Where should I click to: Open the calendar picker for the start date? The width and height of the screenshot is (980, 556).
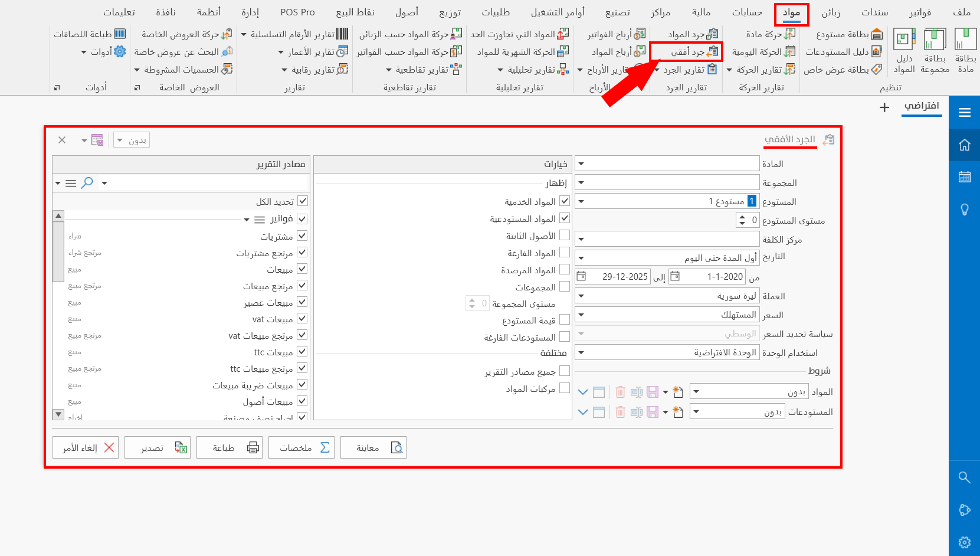673,276
